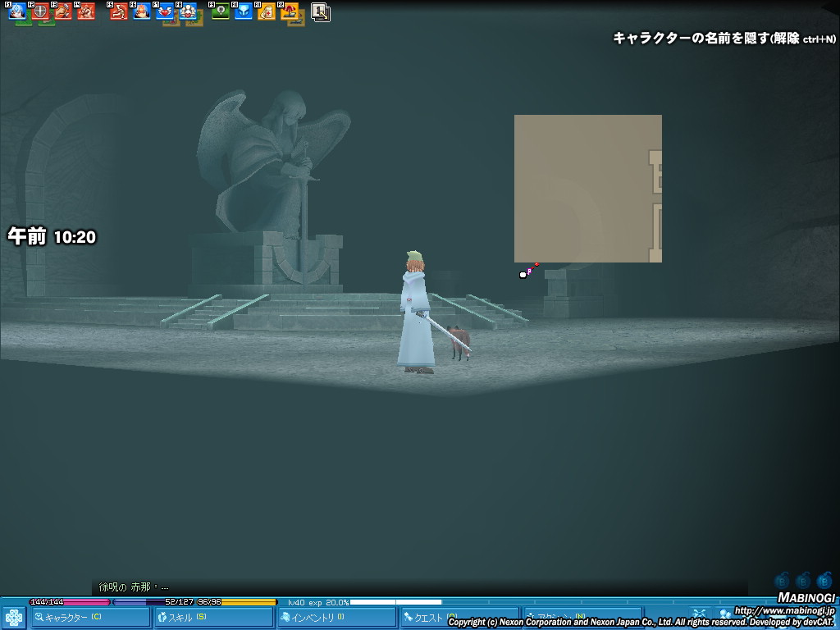Activate the F1 skill hotkey icon
The image size is (840, 630).
(17, 11)
